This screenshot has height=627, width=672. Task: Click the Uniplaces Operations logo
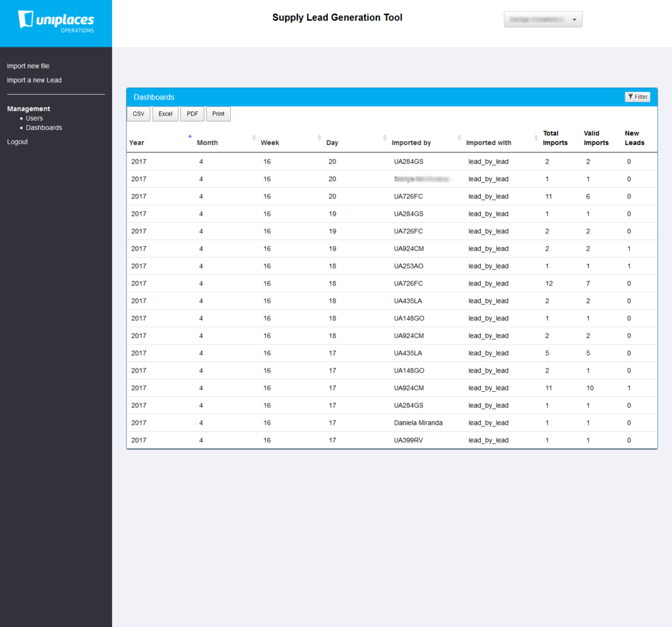tap(56, 21)
